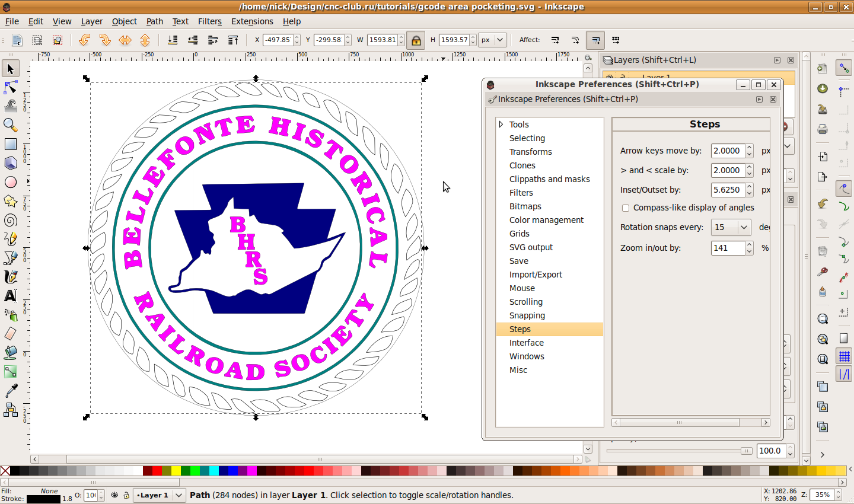
Task: Lower selection to bottom
Action: (x=173, y=40)
